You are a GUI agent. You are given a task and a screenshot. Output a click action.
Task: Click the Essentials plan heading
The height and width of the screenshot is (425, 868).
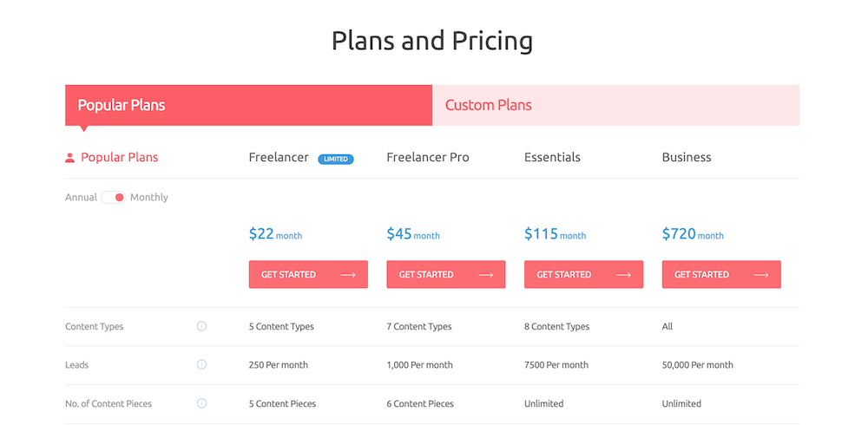pos(552,157)
